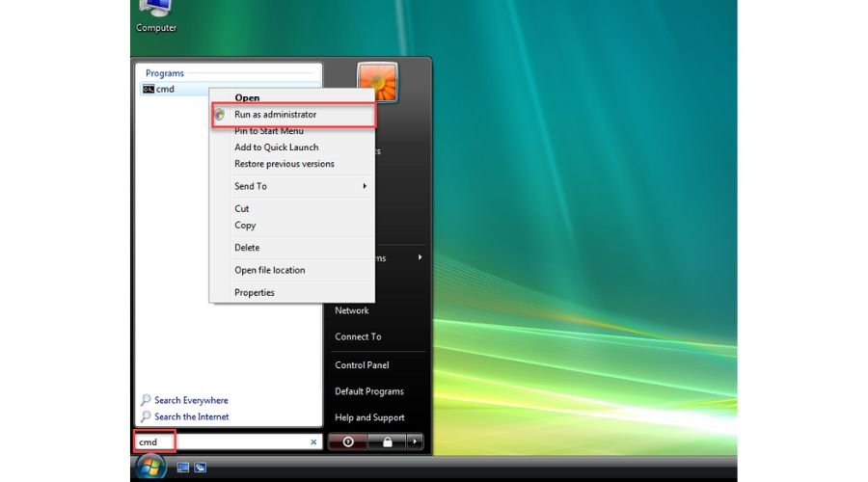Open the Computer desktop icon
The height and width of the screenshot is (482, 868).
click(x=155, y=16)
